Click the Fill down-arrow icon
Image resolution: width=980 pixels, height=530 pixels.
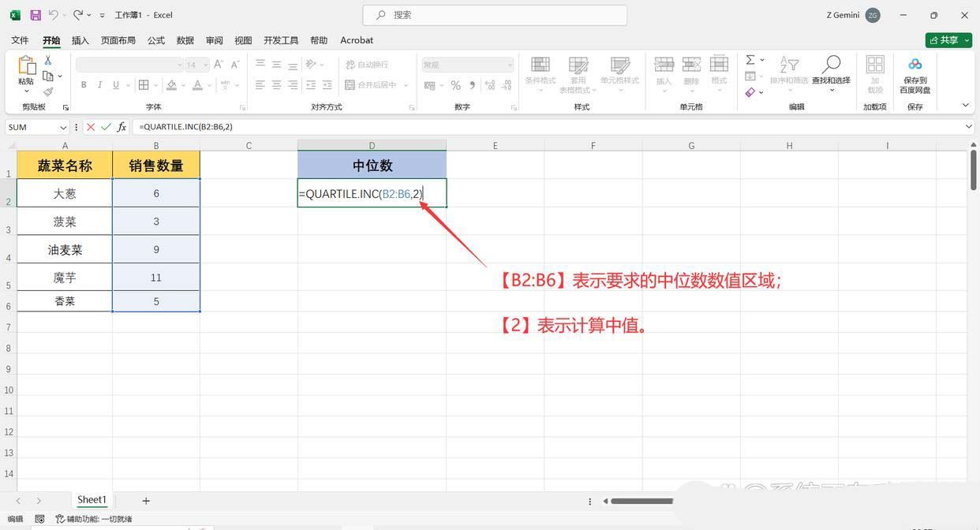click(x=750, y=76)
